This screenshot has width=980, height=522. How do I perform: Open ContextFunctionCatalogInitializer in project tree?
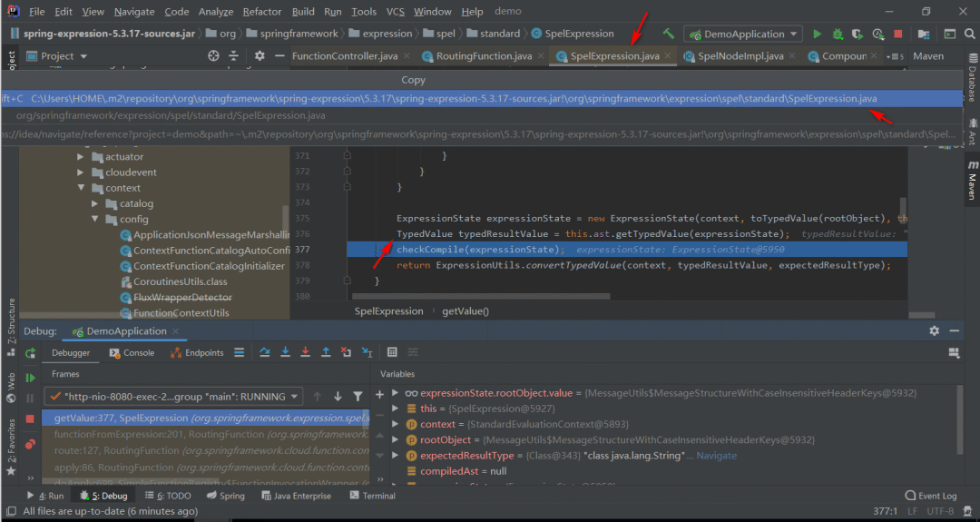(x=209, y=266)
